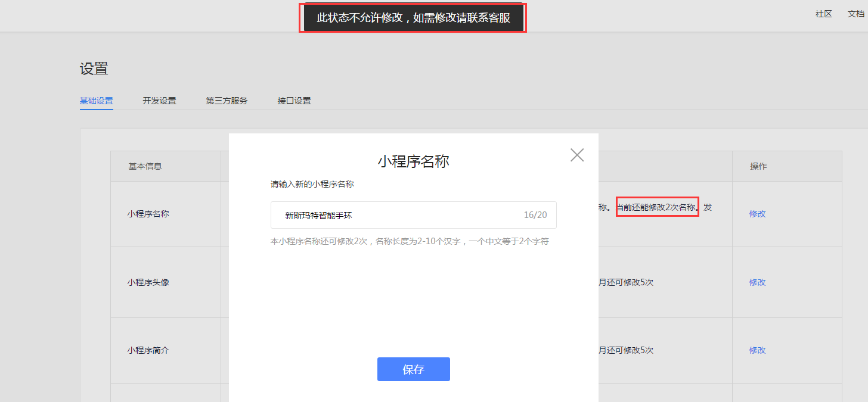This screenshot has height=402, width=868.
Task: Open the 第三方服务 tab
Action: coord(227,101)
